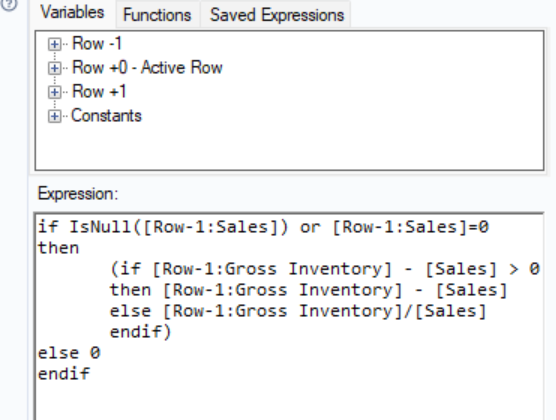Click the 'else 0' expression line
This screenshot has height=420, width=556.
[69, 353]
